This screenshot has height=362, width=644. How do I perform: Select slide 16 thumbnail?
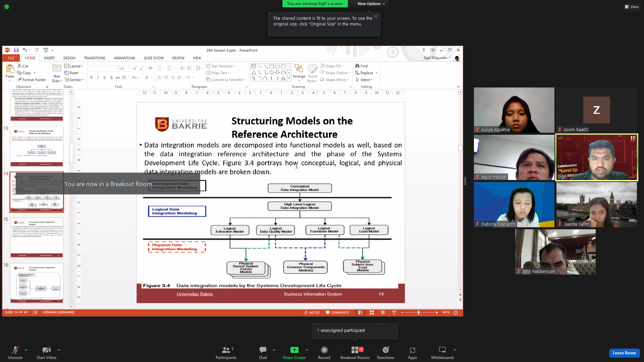pyautogui.click(x=37, y=283)
